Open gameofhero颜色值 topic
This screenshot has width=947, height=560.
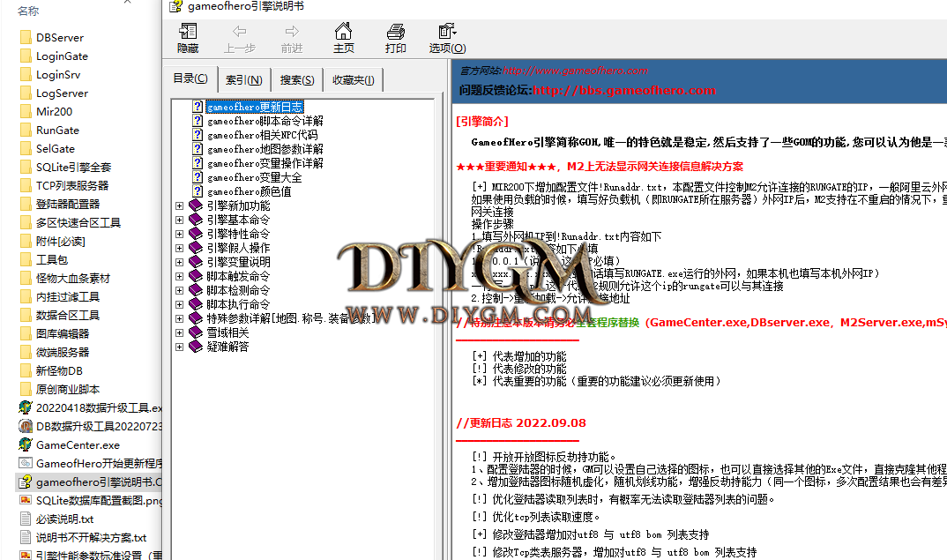(x=249, y=190)
